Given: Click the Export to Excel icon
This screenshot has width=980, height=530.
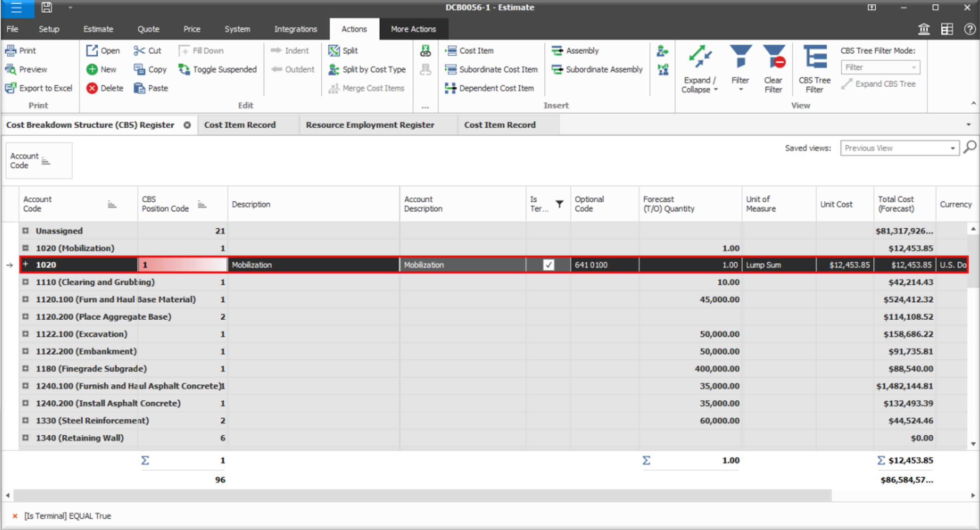Looking at the screenshot, I should click(10, 88).
